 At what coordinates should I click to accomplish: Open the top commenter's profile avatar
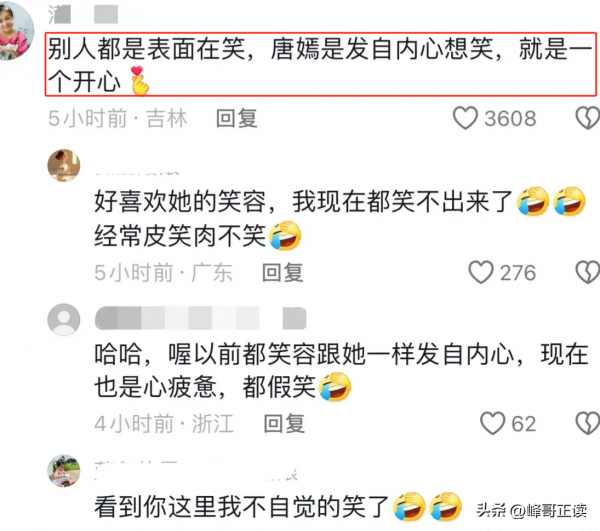click(16, 33)
